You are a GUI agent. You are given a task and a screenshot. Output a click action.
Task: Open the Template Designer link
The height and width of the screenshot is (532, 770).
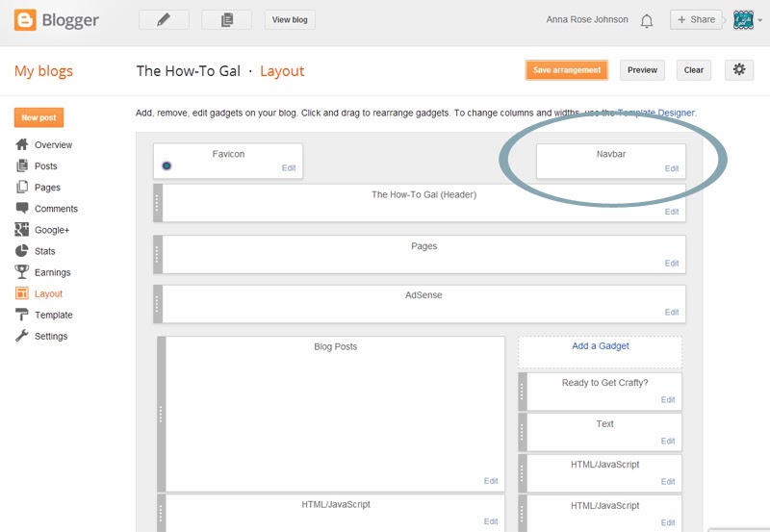coord(656,113)
